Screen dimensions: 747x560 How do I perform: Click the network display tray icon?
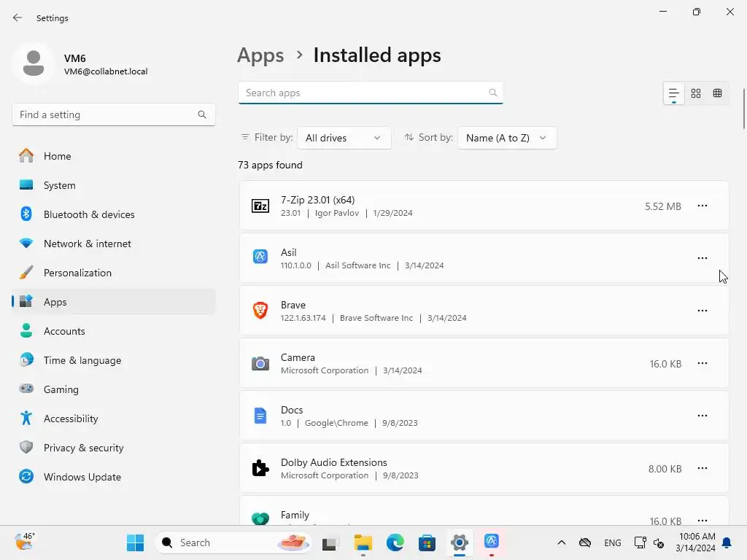640,542
